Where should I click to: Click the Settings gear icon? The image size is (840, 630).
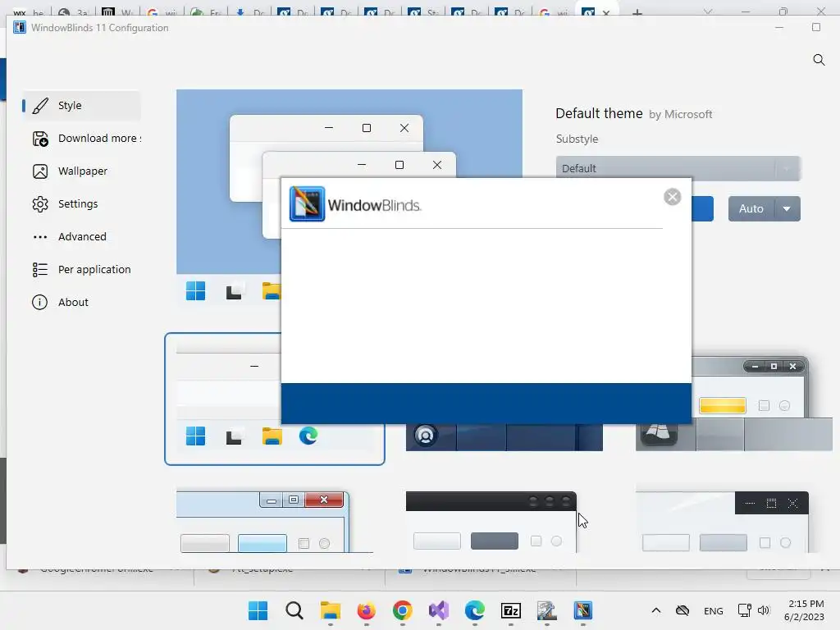coord(40,204)
